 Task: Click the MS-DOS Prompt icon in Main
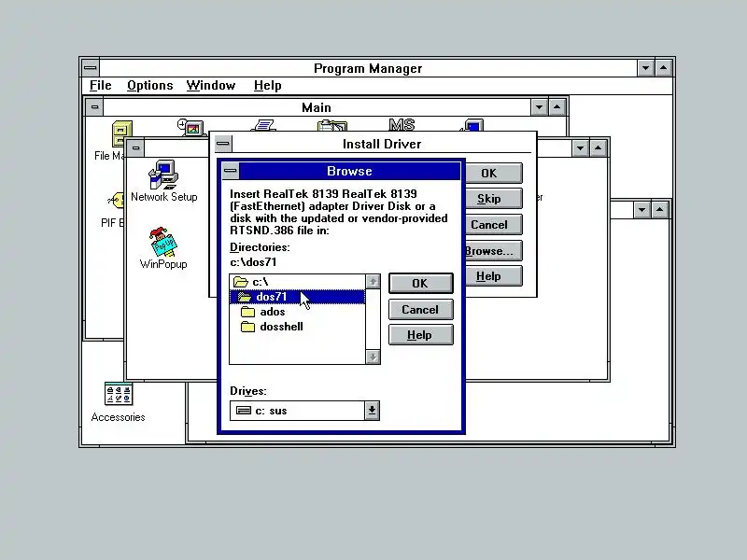point(402,125)
